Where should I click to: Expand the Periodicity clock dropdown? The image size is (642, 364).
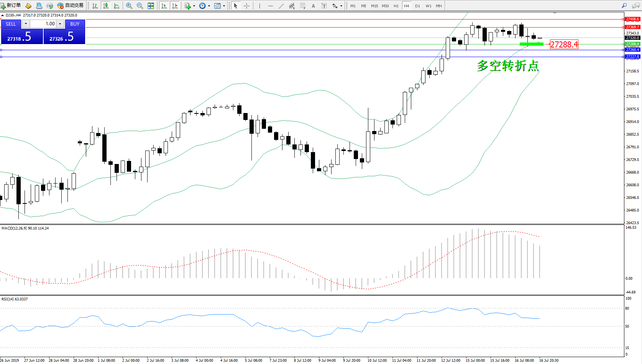pos(209,6)
